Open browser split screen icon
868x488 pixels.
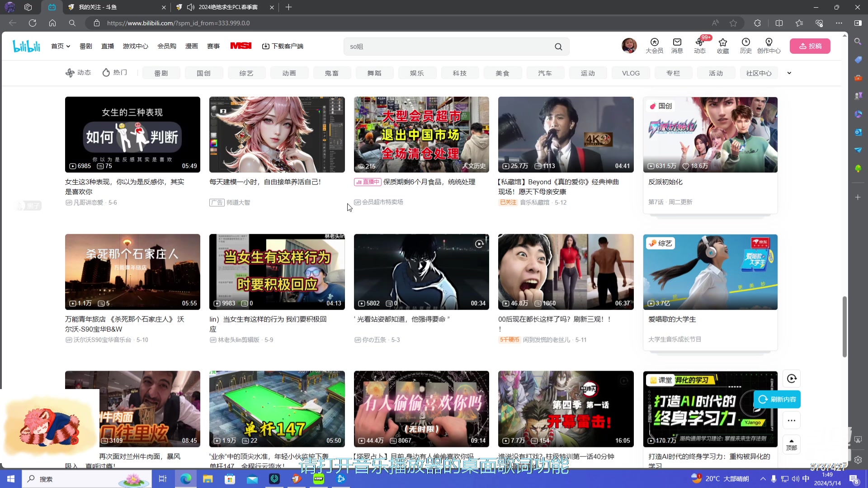pyautogui.click(x=779, y=23)
